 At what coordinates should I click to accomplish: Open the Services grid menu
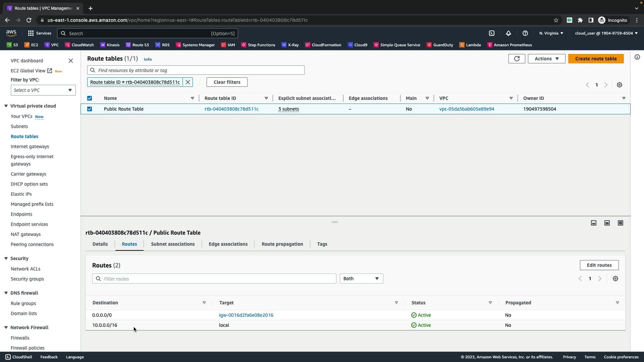point(40,33)
